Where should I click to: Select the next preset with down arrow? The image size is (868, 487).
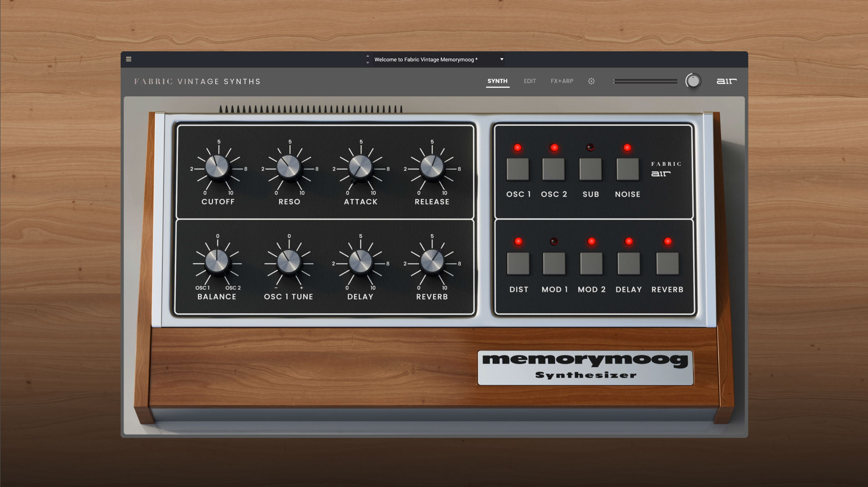click(368, 63)
